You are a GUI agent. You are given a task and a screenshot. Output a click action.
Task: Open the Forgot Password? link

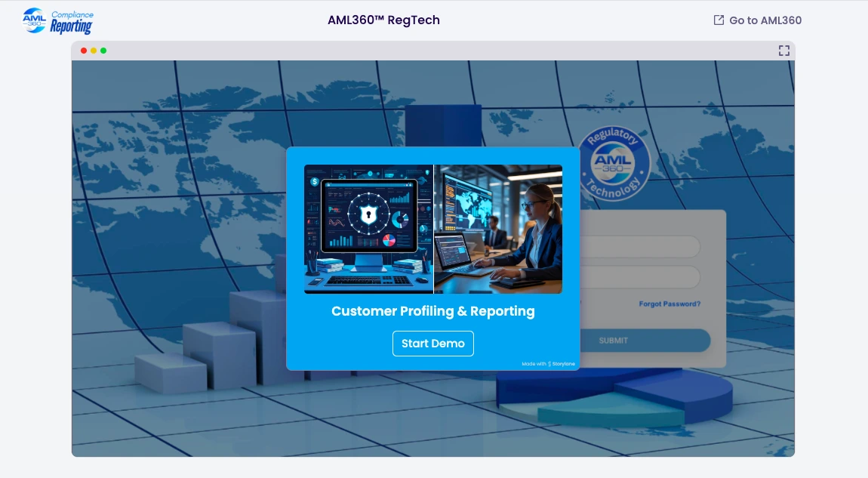coord(669,304)
